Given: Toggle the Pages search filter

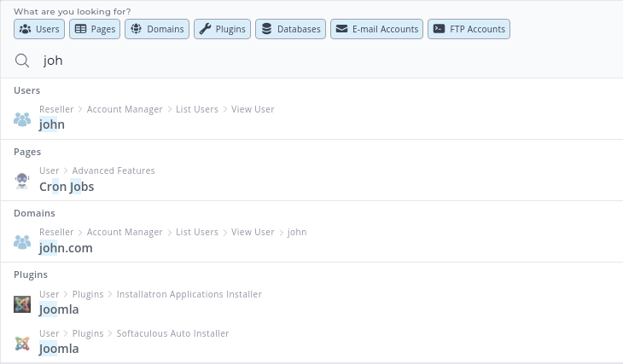Looking at the screenshot, I should point(95,29).
